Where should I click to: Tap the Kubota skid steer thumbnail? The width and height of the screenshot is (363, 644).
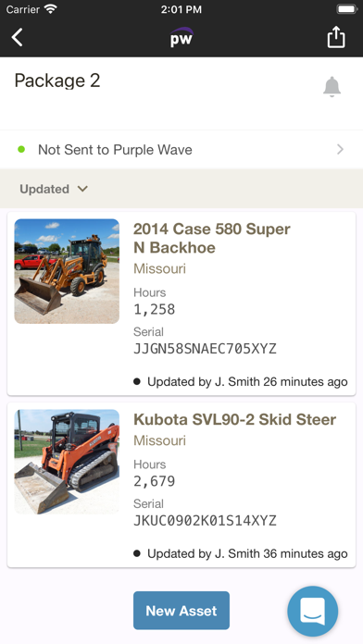pos(67,462)
